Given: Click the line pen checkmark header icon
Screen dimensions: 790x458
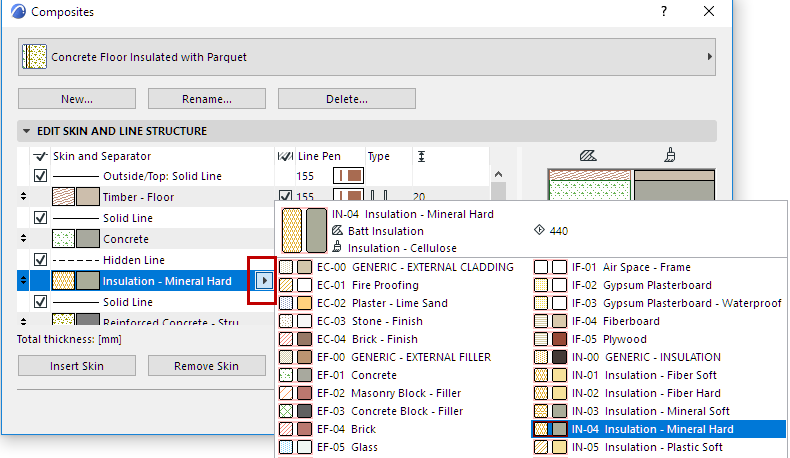Looking at the screenshot, I should point(285,156).
